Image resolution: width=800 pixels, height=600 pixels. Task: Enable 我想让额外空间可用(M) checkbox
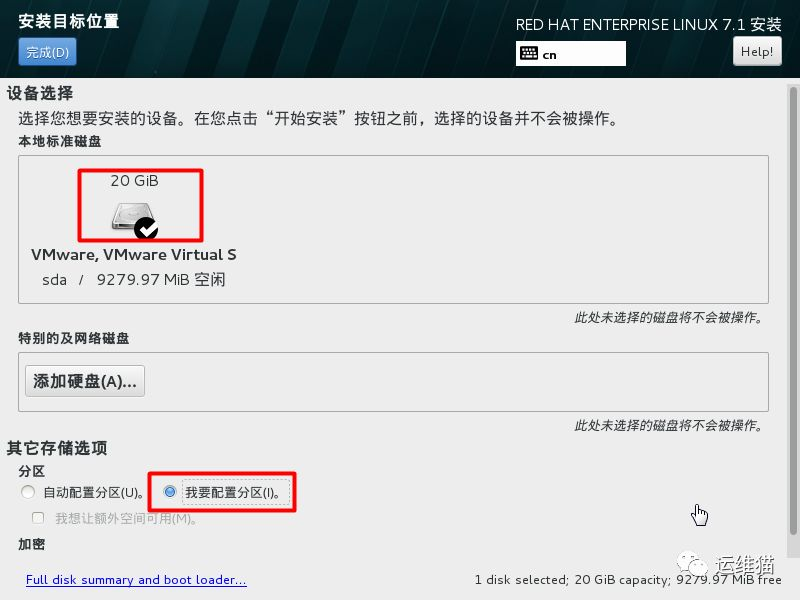[x=38, y=518]
